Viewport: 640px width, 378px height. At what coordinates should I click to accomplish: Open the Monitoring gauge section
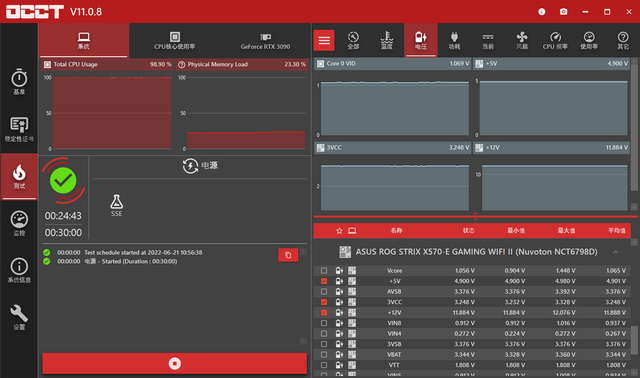19,223
